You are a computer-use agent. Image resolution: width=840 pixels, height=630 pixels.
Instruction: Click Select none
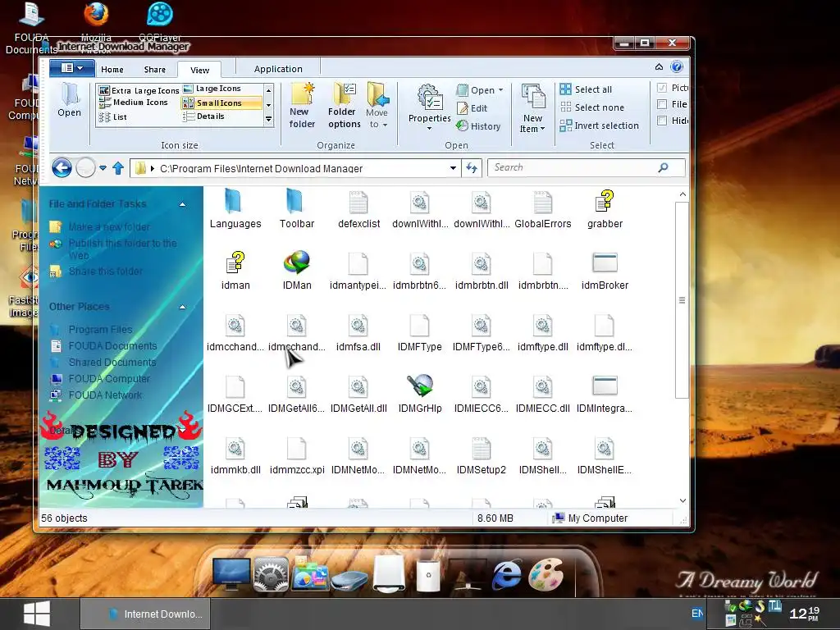(x=591, y=107)
